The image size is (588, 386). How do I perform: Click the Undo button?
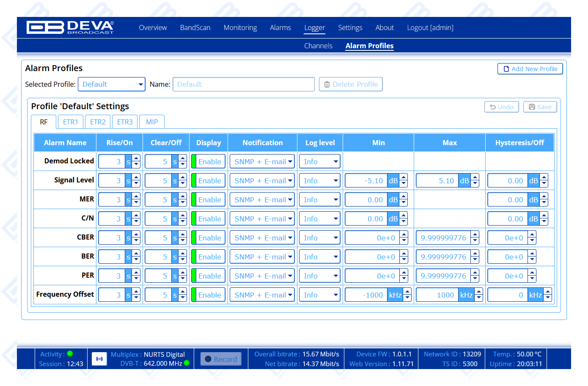[501, 107]
